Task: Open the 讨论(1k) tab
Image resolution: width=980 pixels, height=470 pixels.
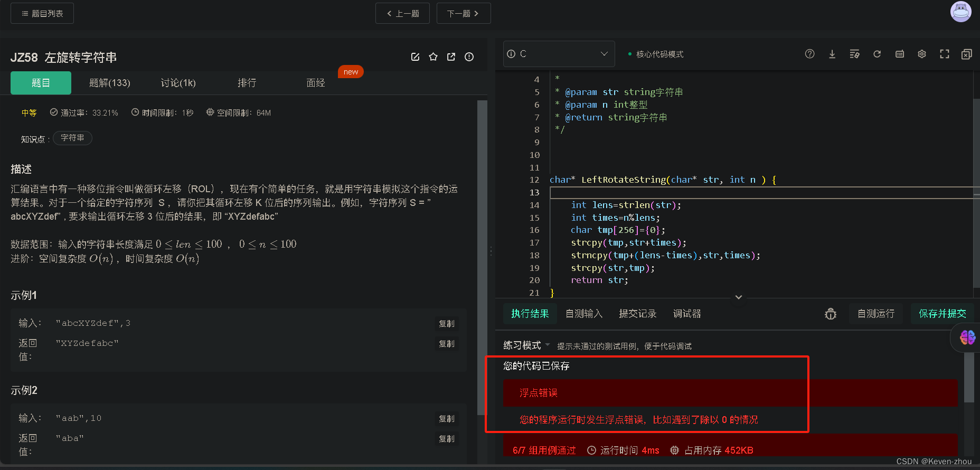Action: 178,83
